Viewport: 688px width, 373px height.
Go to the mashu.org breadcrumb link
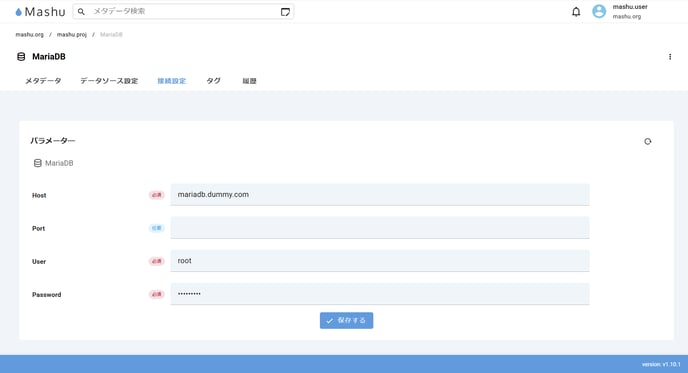click(29, 35)
